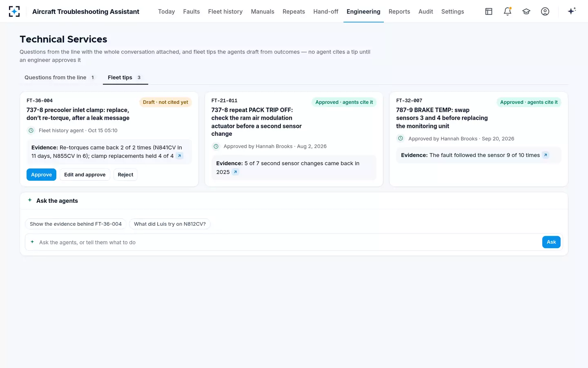Open the AI sparkle assistant icon
588x368 pixels.
coord(572,11)
